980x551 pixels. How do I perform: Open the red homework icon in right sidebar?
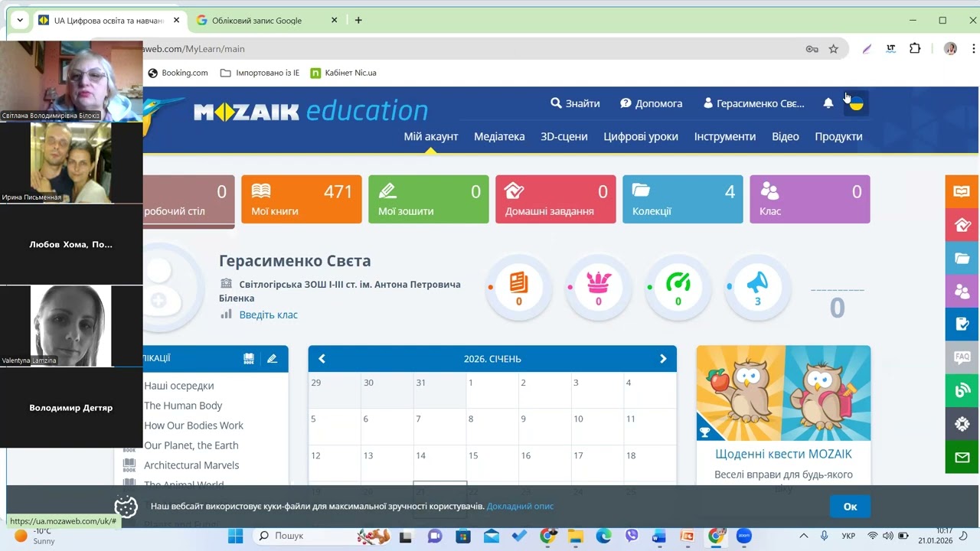(962, 225)
